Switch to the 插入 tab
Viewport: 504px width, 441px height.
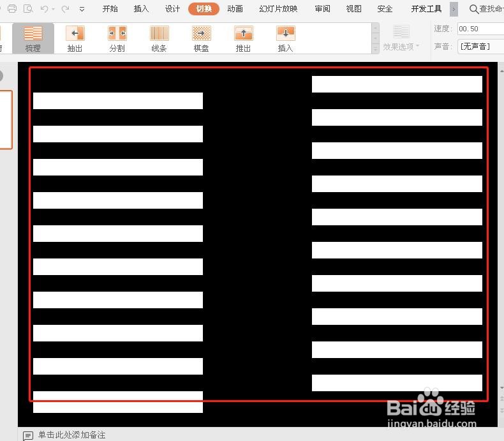click(141, 9)
